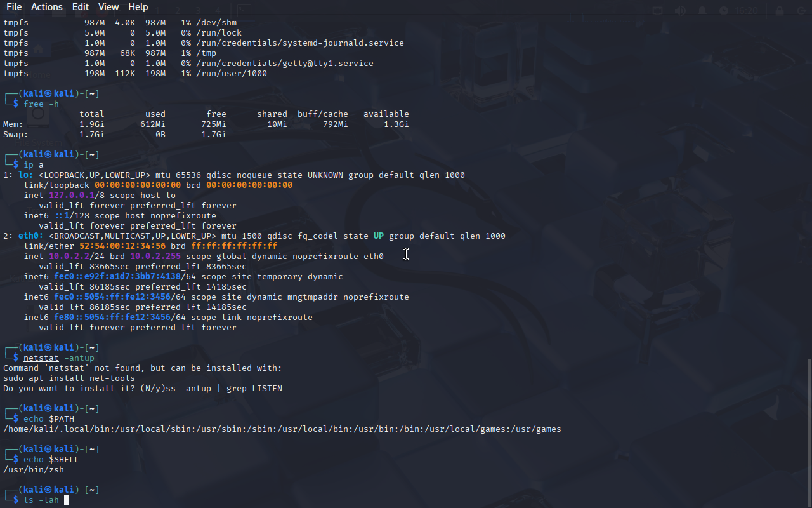Click the '/run/user/1000' mount path

tap(232, 74)
